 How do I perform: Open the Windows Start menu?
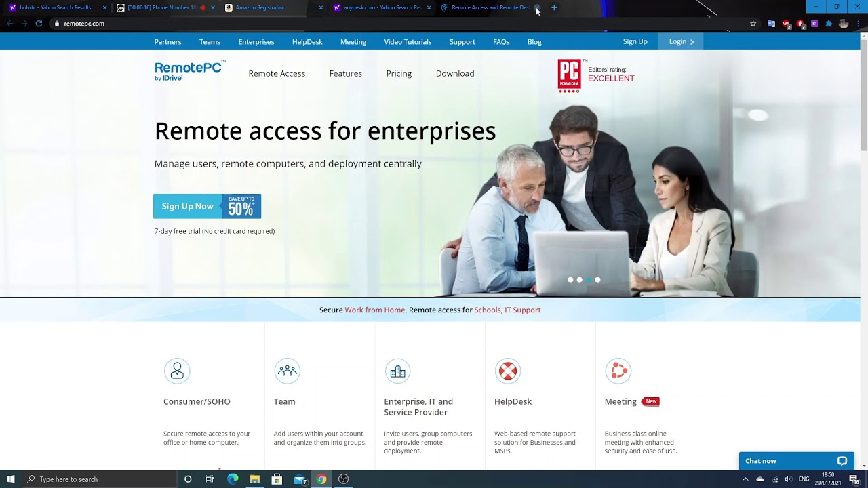coord(10,479)
